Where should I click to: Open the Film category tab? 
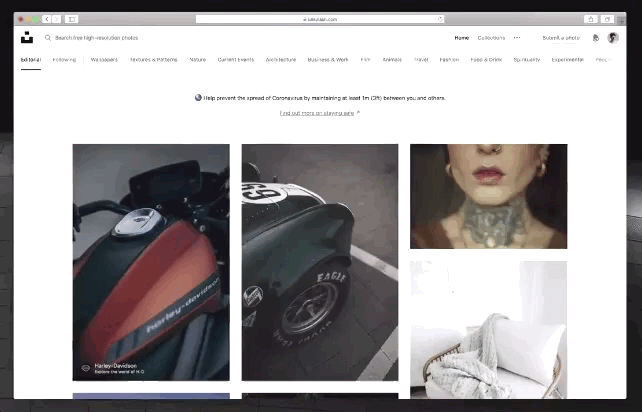point(365,60)
